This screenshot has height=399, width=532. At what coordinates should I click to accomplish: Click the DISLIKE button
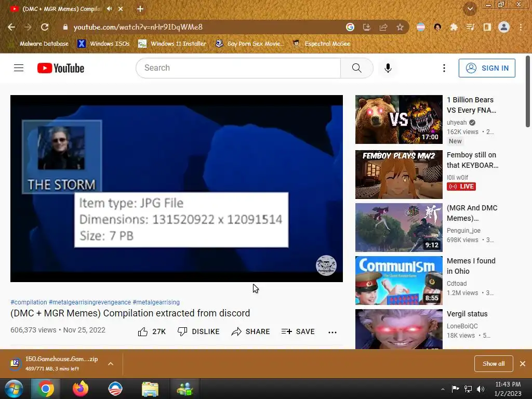[x=198, y=331]
